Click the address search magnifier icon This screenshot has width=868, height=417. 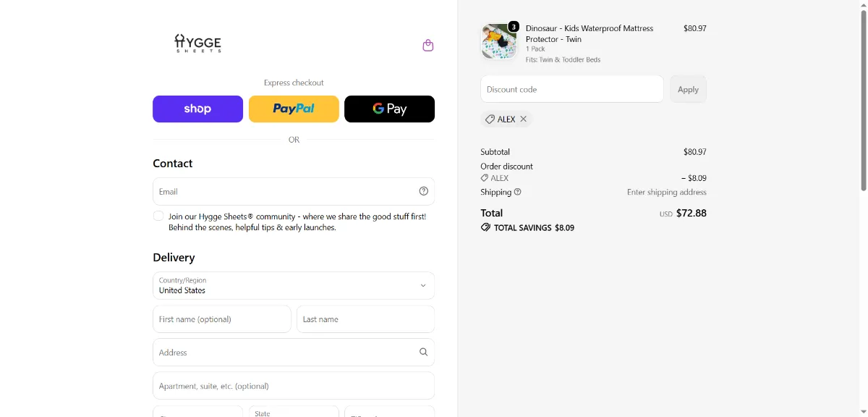pos(424,352)
